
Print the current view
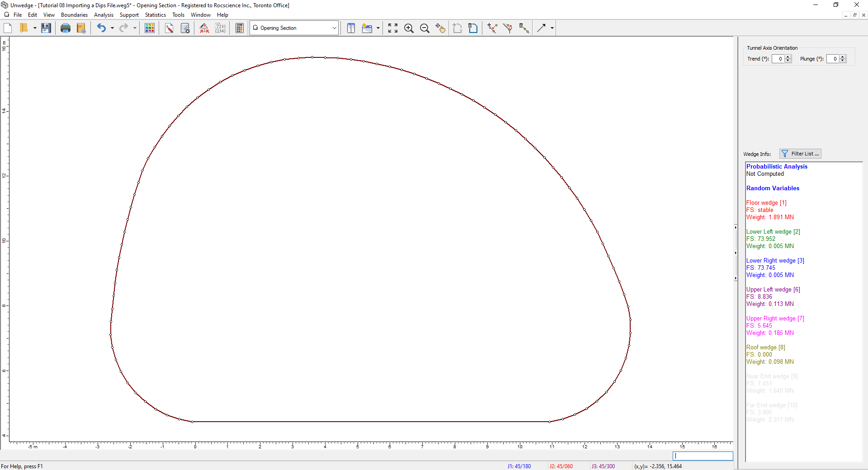[x=66, y=28]
